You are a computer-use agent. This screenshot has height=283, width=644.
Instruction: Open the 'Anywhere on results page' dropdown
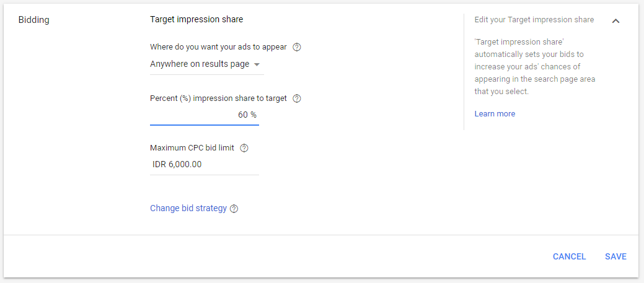(x=200, y=64)
